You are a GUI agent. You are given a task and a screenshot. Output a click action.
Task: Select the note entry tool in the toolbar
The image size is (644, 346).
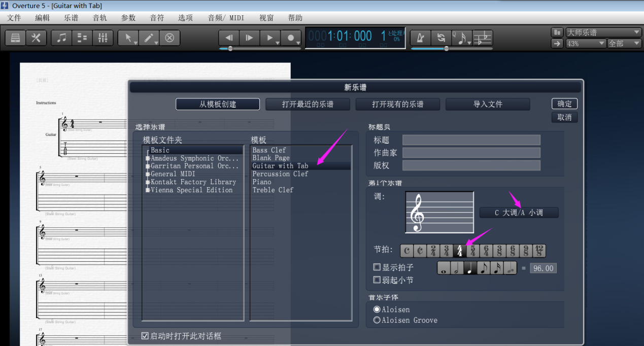[61, 38]
